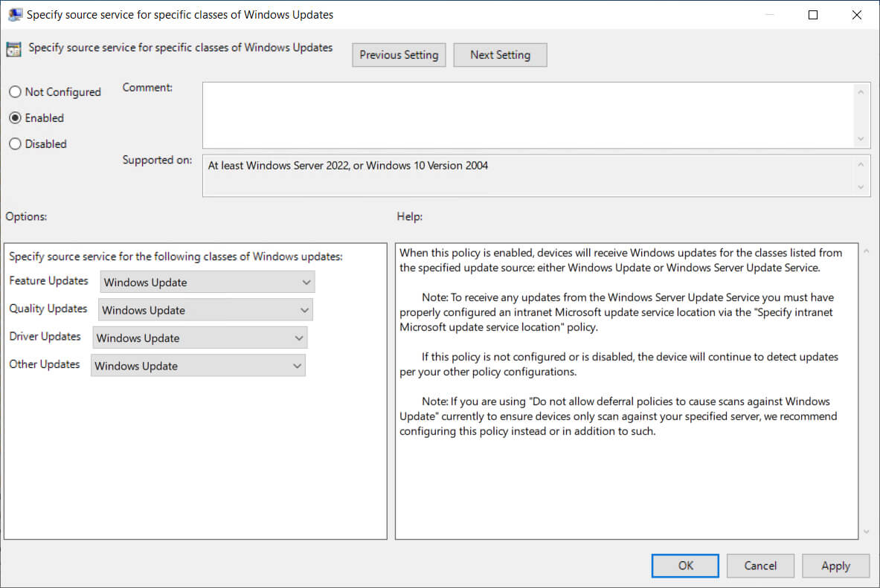Click the Comment box scroll up arrow
880x588 pixels.
861,92
